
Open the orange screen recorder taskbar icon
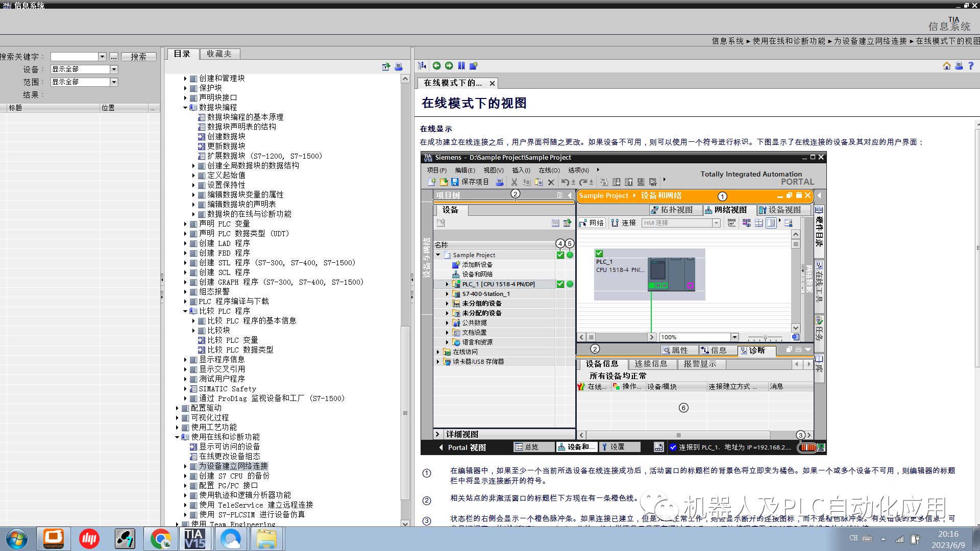pos(53,539)
